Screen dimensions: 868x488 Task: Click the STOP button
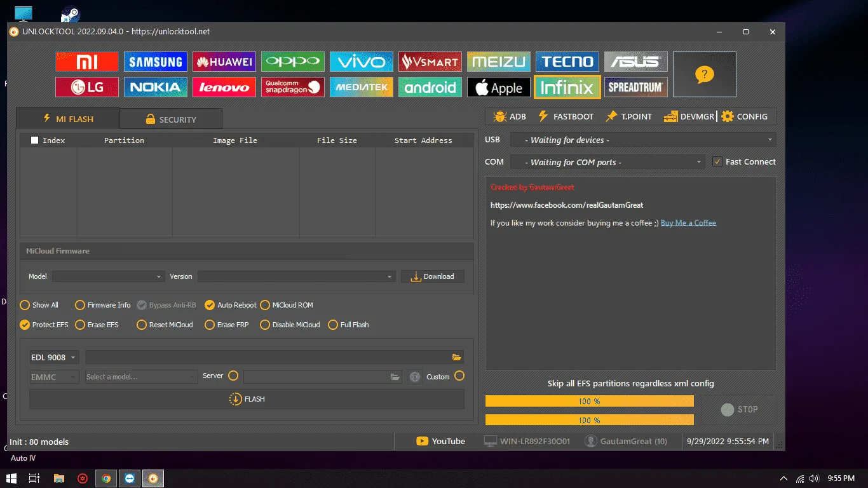point(738,410)
